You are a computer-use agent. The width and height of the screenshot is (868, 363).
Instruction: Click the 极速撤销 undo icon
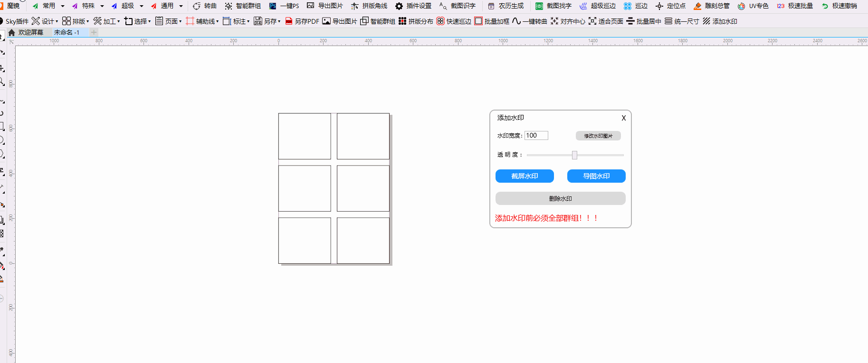(825, 6)
